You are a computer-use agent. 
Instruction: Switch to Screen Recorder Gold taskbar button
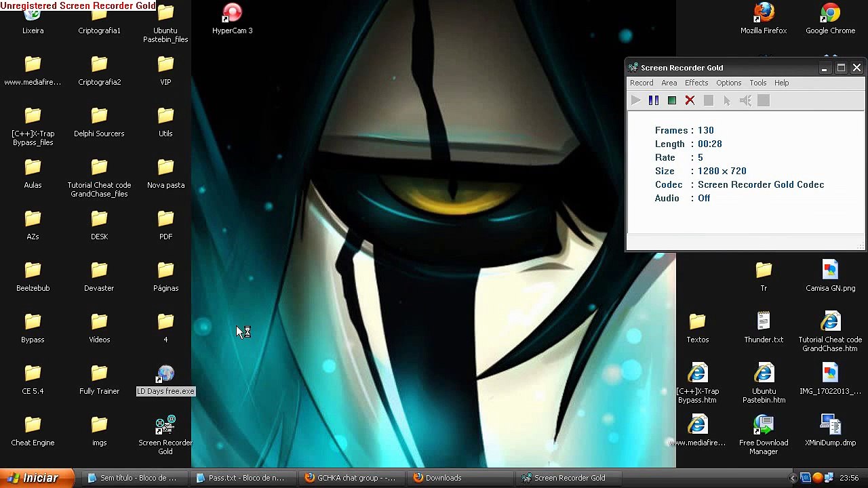pos(567,478)
